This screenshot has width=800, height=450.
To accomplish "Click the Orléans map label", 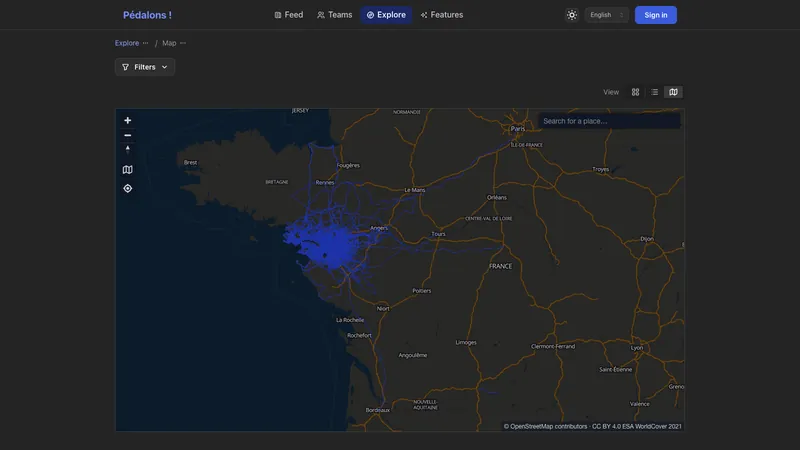I will click(x=497, y=197).
